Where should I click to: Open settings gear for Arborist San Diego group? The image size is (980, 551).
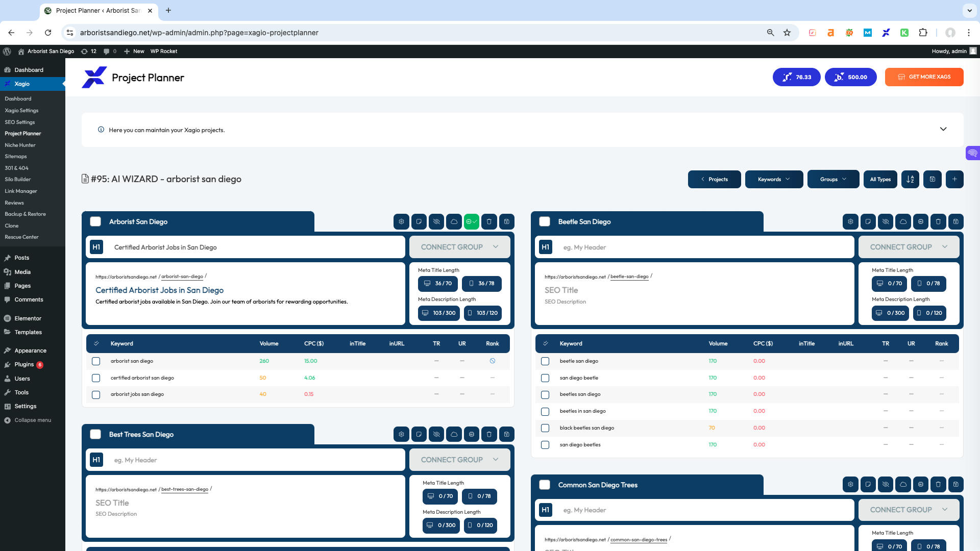[x=401, y=221]
